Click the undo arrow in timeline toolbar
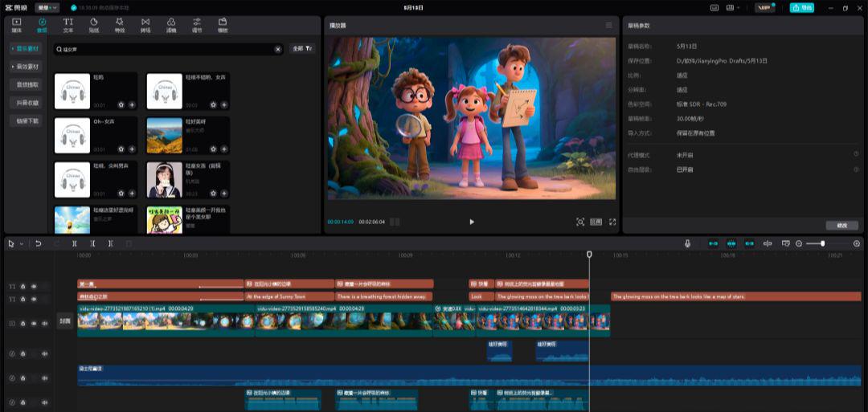The height and width of the screenshot is (412, 868). [39, 243]
